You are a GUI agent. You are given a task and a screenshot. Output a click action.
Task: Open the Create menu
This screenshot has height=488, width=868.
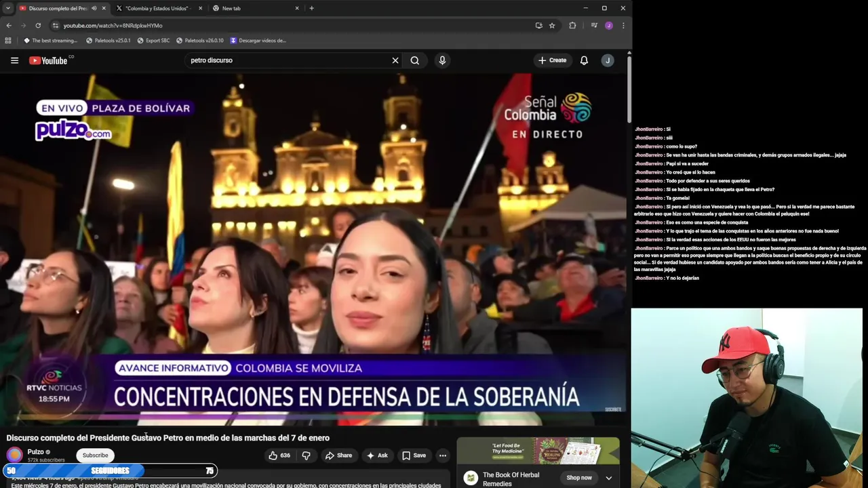[x=552, y=60]
